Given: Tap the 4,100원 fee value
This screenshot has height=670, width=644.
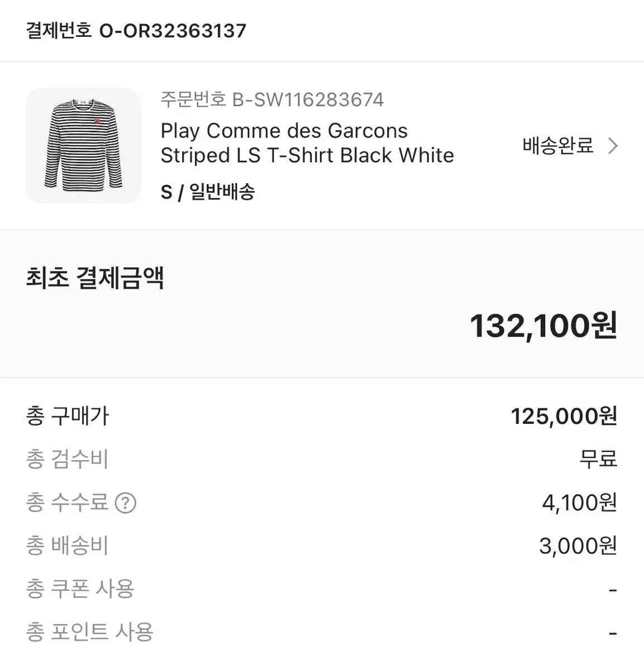Looking at the screenshot, I should pyautogui.click(x=580, y=502).
